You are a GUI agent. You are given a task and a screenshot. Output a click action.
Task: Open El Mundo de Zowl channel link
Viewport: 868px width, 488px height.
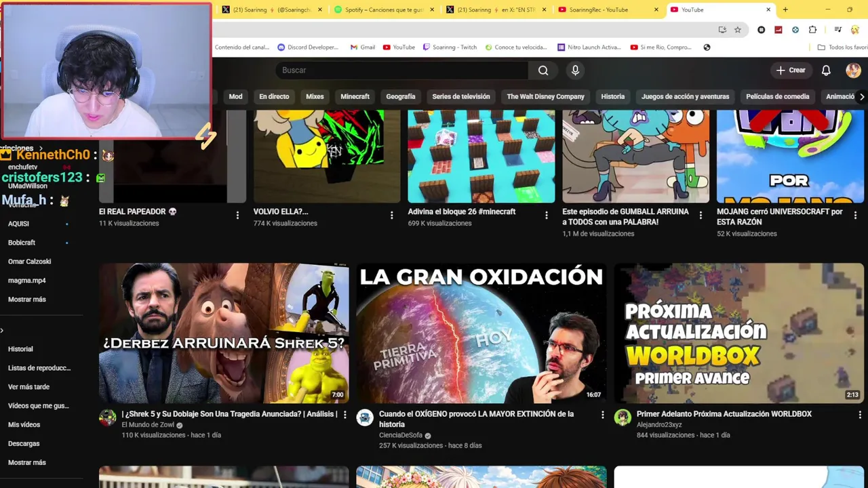[x=148, y=425]
